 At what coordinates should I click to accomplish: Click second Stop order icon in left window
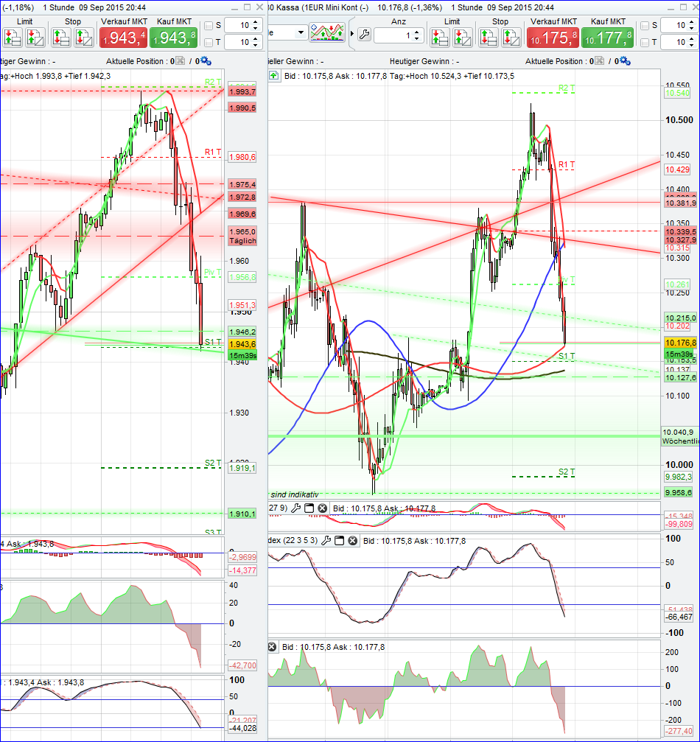[84, 38]
